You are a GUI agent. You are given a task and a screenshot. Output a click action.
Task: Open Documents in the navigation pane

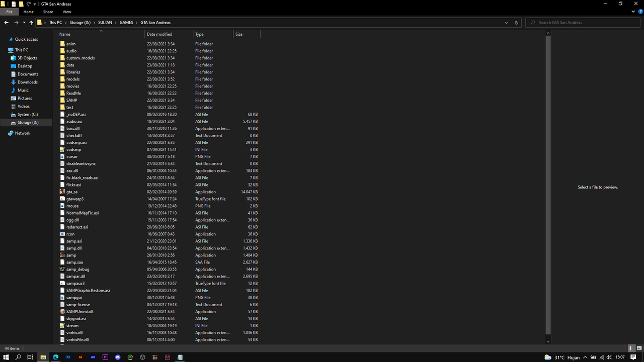(x=28, y=74)
